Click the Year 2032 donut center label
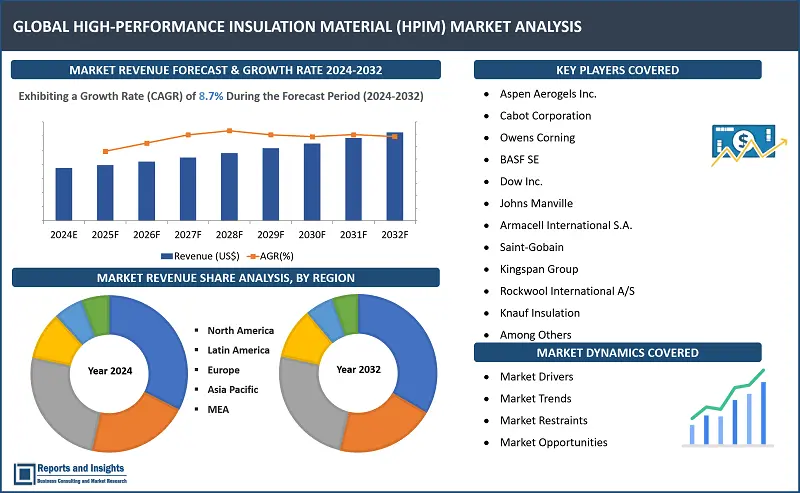 click(x=358, y=369)
